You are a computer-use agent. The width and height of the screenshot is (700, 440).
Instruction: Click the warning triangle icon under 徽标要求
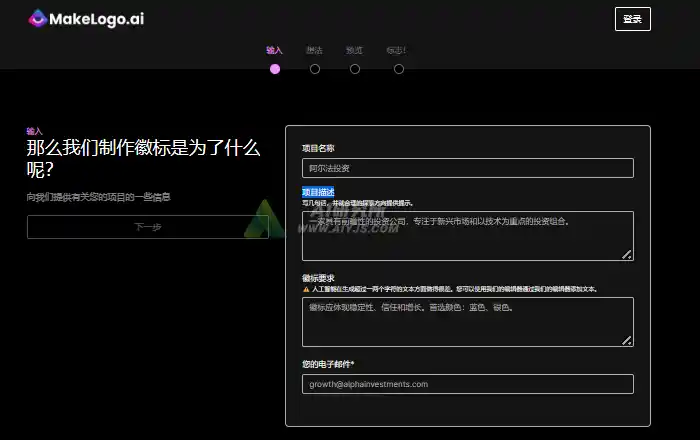point(306,289)
